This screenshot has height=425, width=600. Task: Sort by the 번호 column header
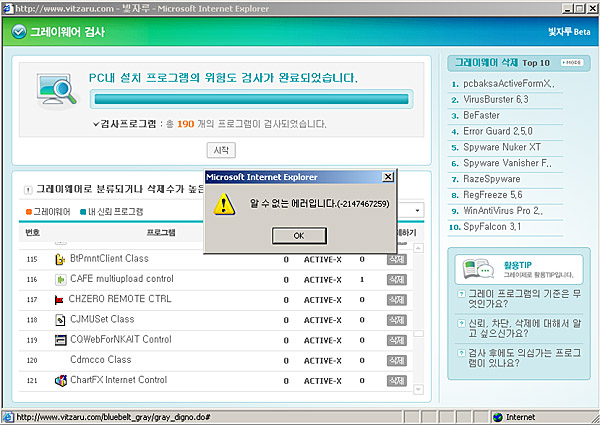(33, 233)
